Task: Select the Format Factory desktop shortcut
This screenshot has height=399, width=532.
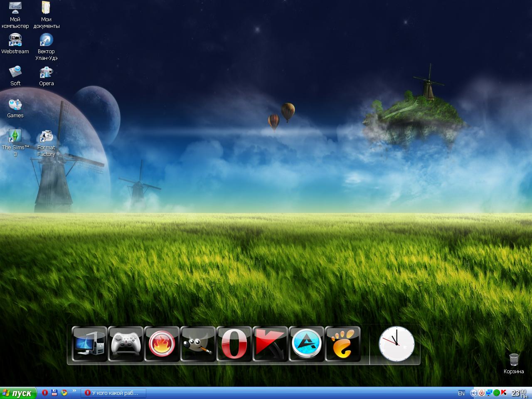Action: [46, 142]
